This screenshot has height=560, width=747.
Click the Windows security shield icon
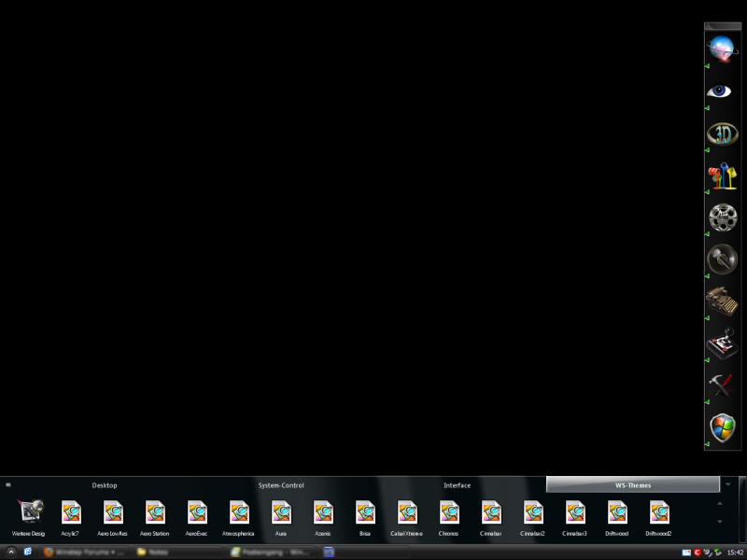[722, 427]
